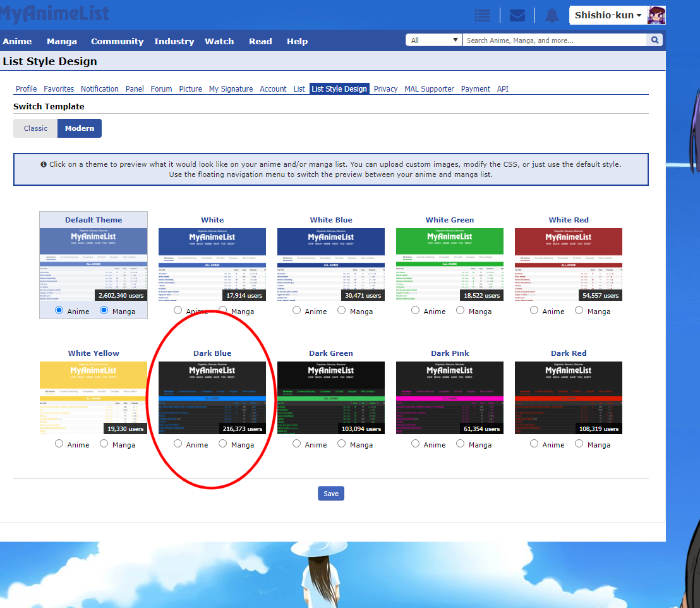Screen dimensions: 700x608
Task: Open the messages envelope icon
Action: click(x=517, y=16)
